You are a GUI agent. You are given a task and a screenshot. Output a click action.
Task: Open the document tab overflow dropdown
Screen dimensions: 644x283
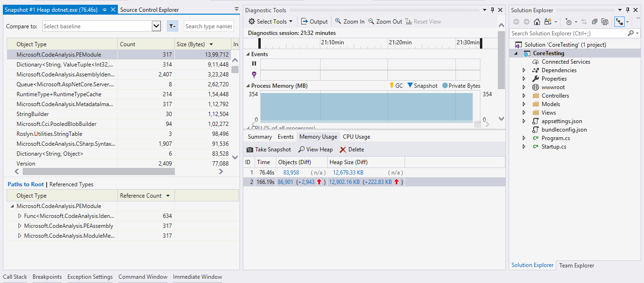pos(237,9)
